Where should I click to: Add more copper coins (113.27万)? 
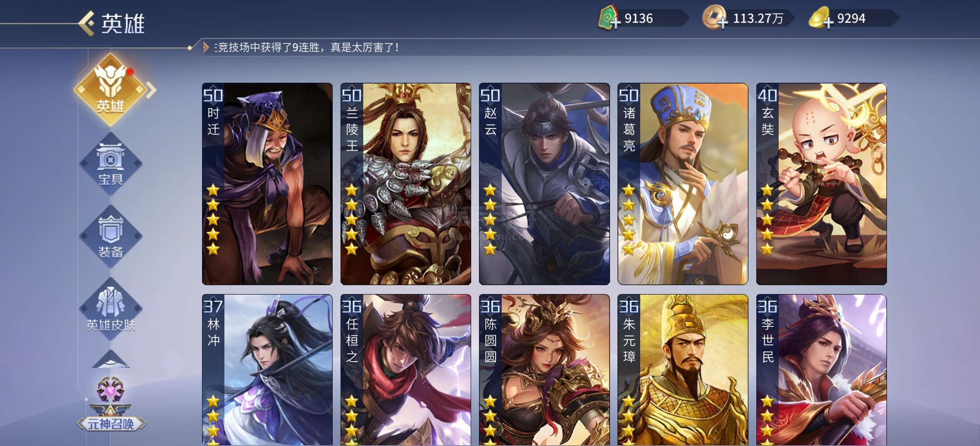coord(723,22)
